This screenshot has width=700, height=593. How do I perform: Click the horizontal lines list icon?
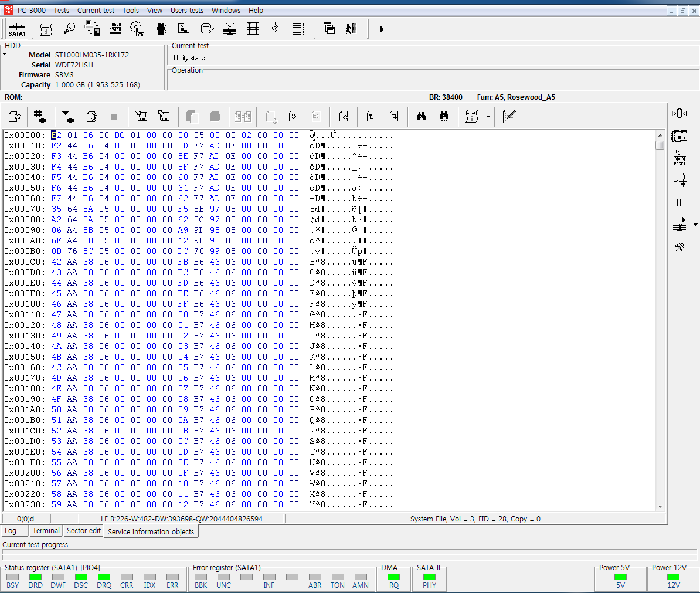tap(298, 29)
